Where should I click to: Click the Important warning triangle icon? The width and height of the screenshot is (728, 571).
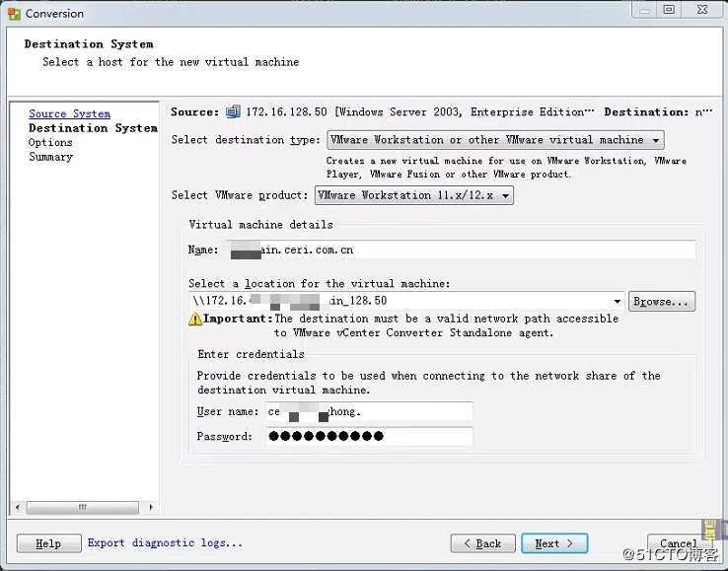[x=195, y=319]
